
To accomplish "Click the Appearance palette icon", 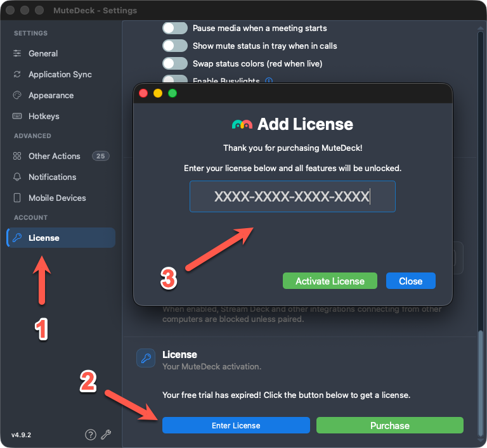I will (x=17, y=95).
